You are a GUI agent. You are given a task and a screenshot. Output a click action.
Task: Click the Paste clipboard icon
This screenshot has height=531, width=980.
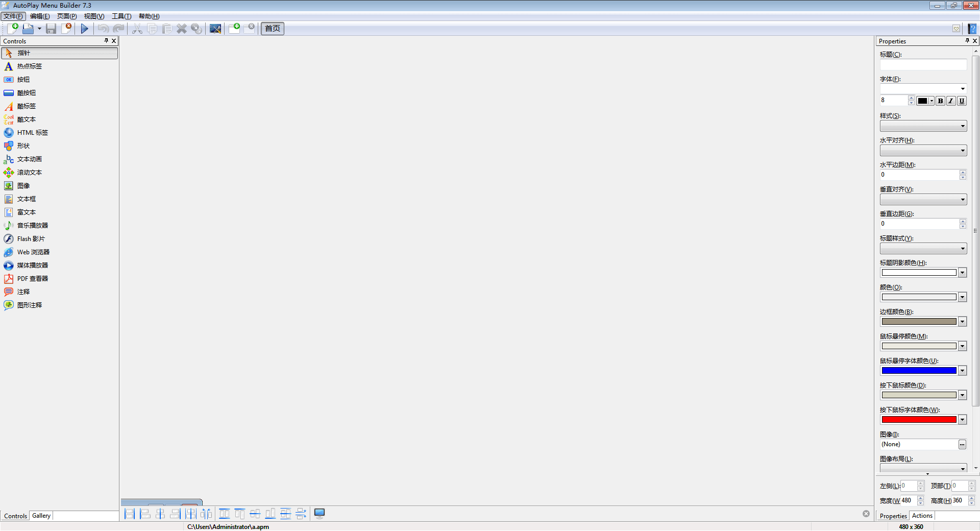pyautogui.click(x=167, y=29)
